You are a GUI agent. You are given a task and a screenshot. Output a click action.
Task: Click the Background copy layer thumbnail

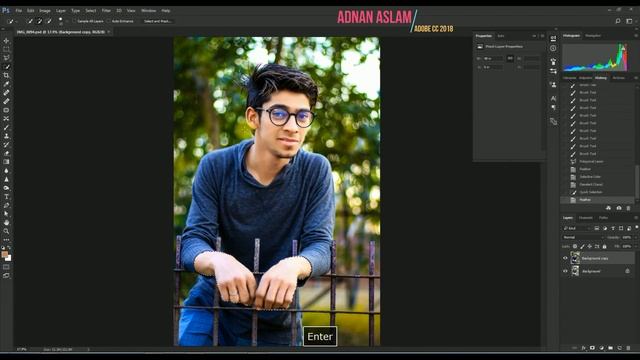coord(575,258)
